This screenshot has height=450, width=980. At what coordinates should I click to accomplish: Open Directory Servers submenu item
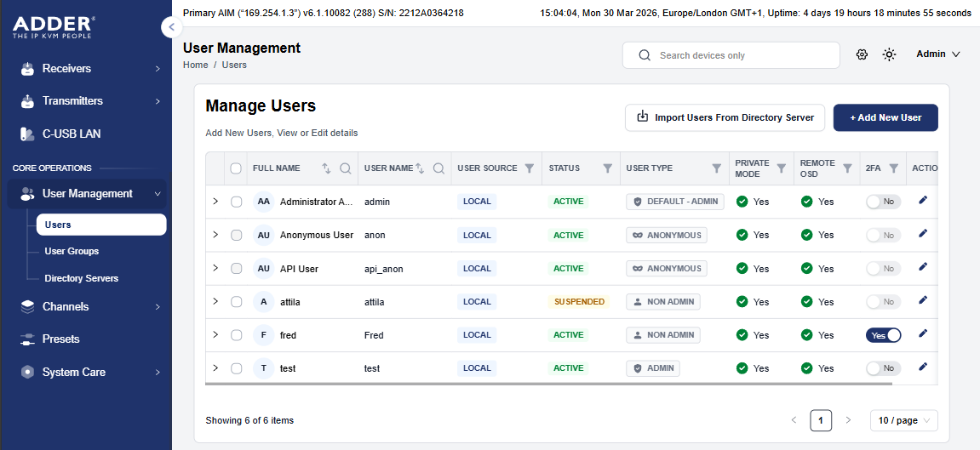(x=81, y=278)
